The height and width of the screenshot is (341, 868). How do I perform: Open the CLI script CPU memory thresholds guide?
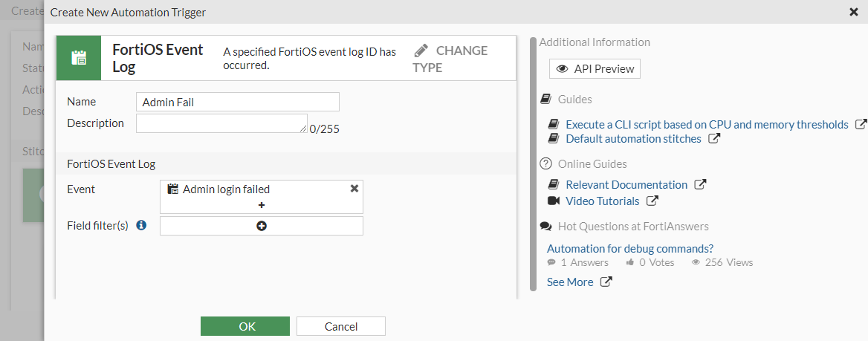[706, 125]
